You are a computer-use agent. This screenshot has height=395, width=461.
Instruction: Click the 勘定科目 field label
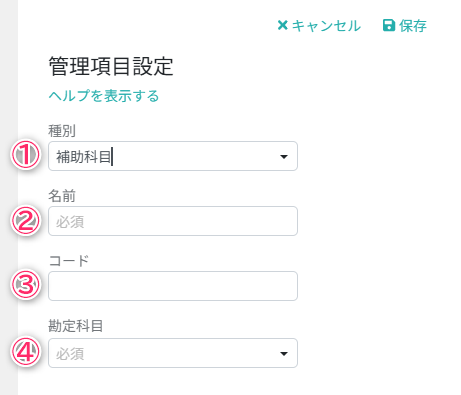point(76,326)
